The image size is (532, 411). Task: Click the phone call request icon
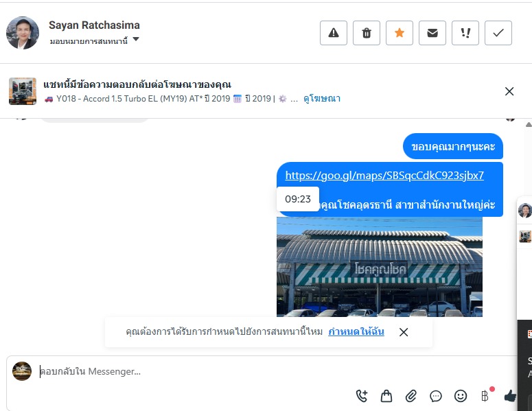(x=362, y=396)
